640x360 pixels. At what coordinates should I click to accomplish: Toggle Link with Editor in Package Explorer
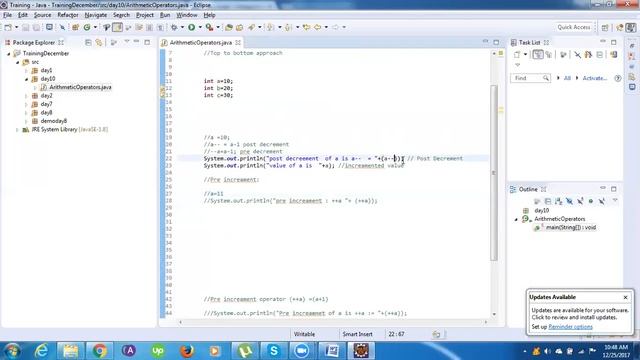(99, 42)
